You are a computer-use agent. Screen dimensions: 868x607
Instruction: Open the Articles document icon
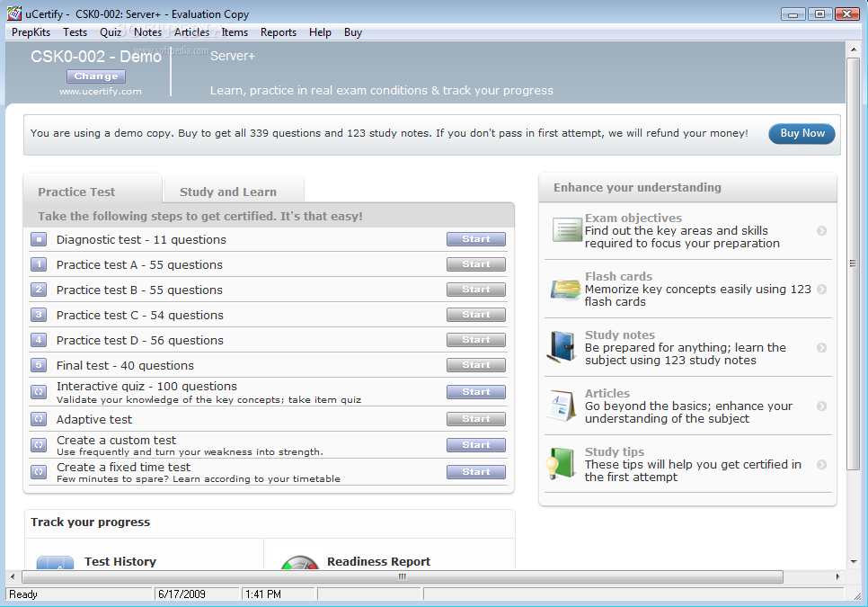click(562, 406)
